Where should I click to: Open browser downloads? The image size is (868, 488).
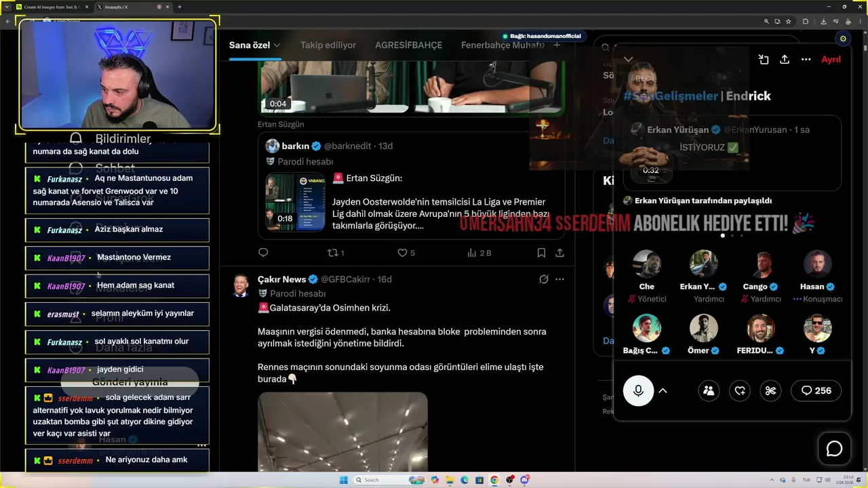[823, 21]
